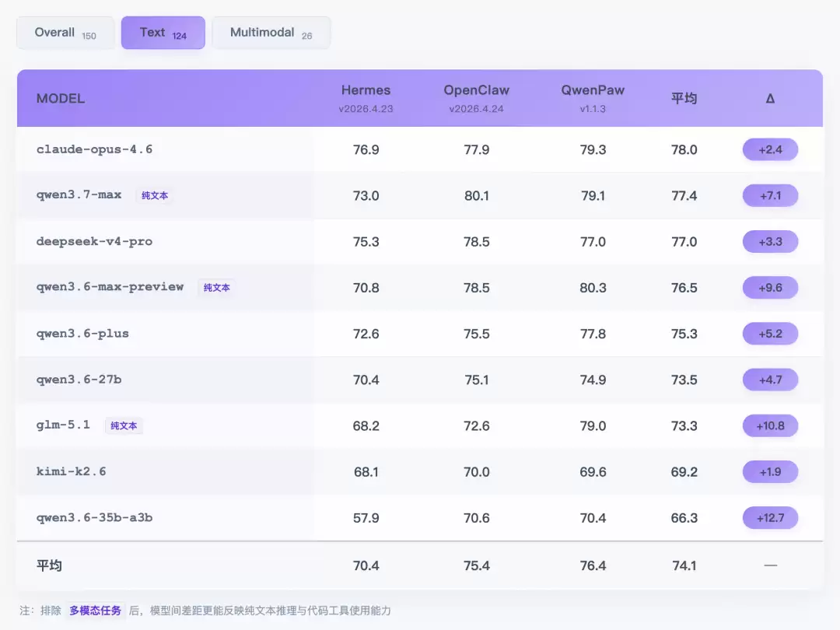Select the kimi-k2.6 model name
Image resolution: width=840 pixels, height=630 pixels.
pyautogui.click(x=72, y=472)
